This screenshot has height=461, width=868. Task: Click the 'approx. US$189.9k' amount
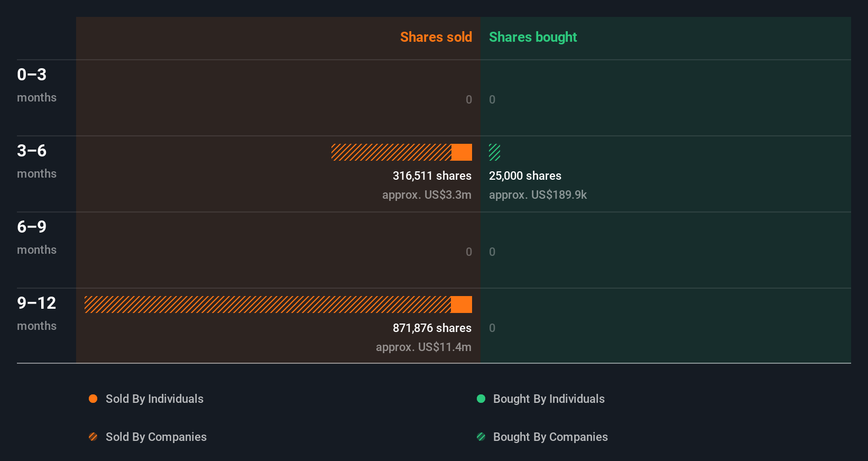538,195
